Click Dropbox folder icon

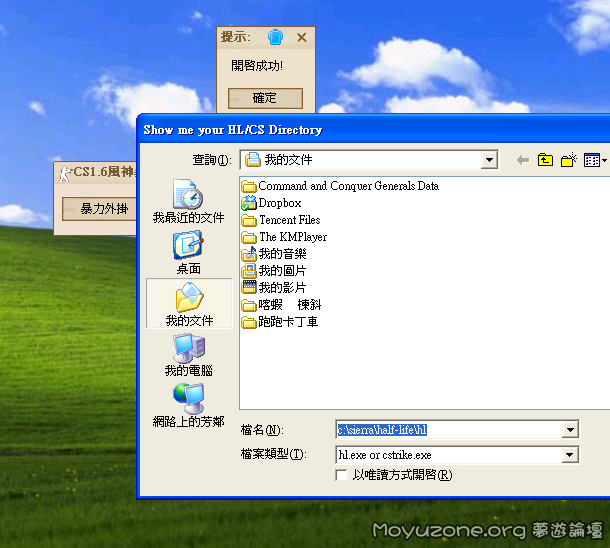249,203
